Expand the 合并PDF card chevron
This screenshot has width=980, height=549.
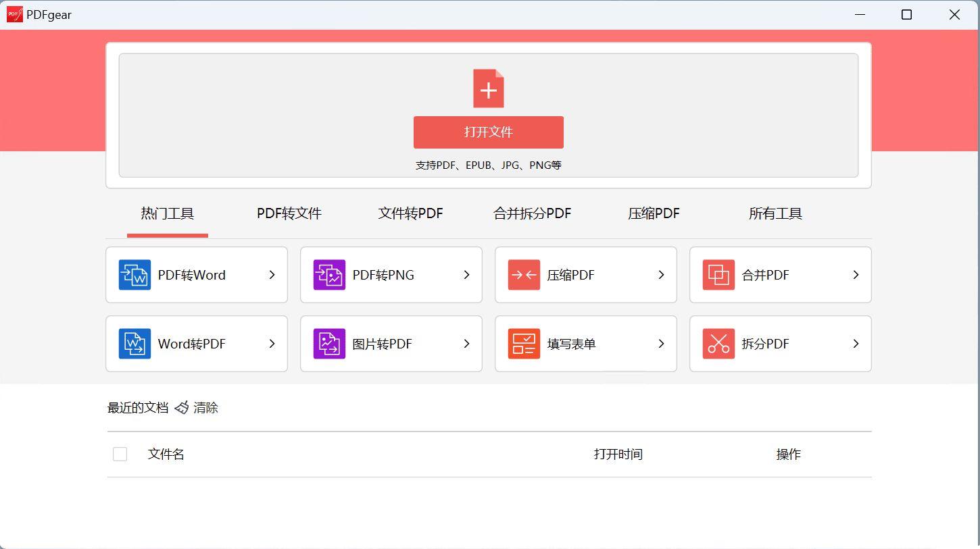[856, 275]
